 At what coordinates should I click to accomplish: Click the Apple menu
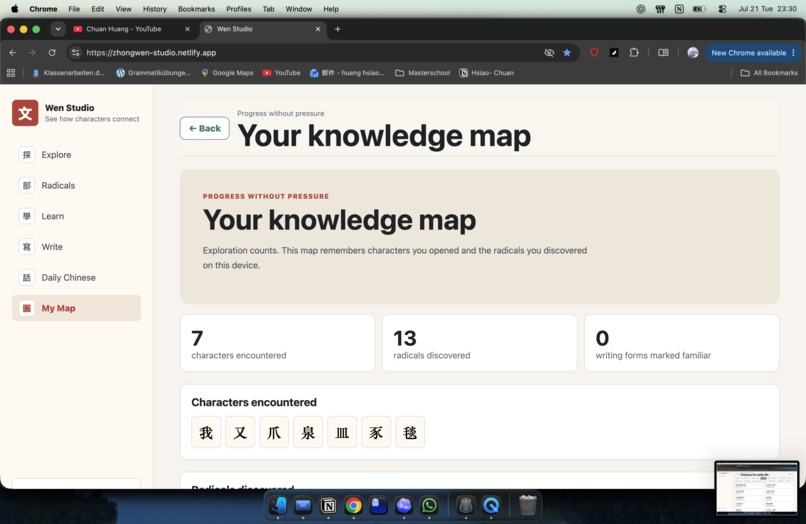click(14, 9)
